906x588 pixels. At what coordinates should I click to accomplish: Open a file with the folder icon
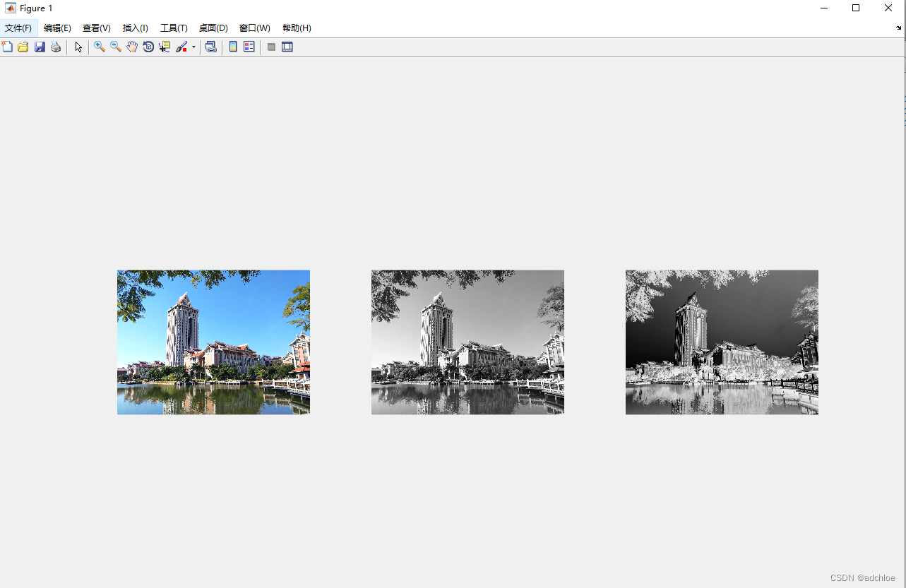click(x=23, y=47)
